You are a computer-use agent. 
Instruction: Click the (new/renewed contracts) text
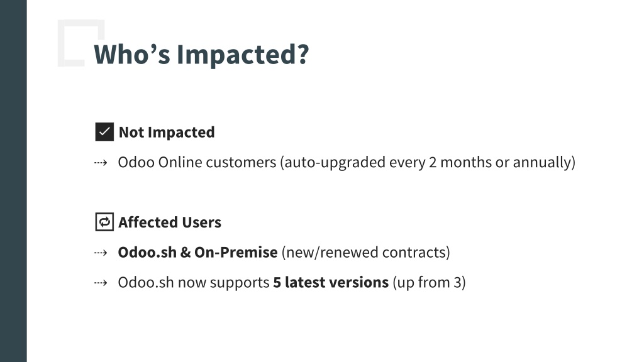[365, 252]
